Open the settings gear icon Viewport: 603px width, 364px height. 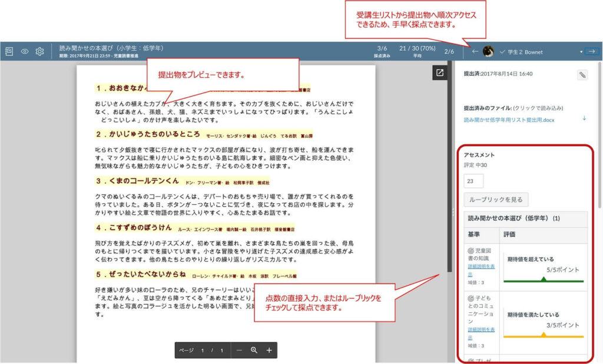coord(39,51)
